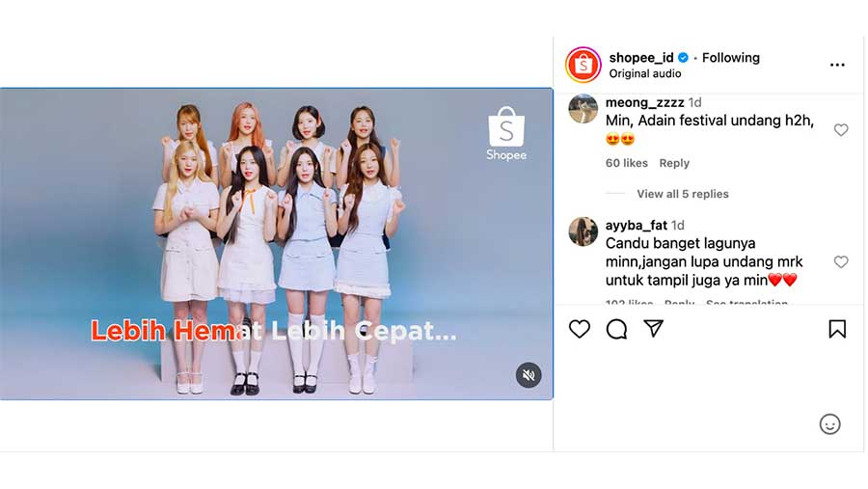Open the three-dots more options menu

click(x=837, y=65)
